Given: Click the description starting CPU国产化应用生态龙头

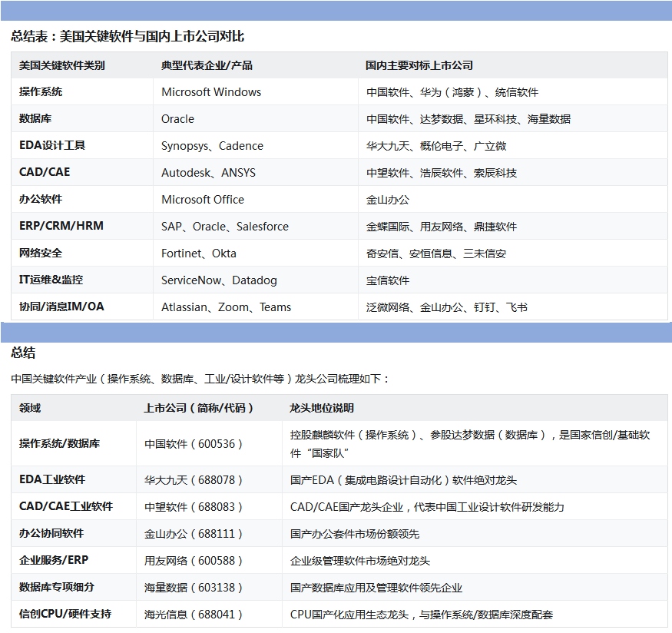Looking at the screenshot, I should pos(422,615).
